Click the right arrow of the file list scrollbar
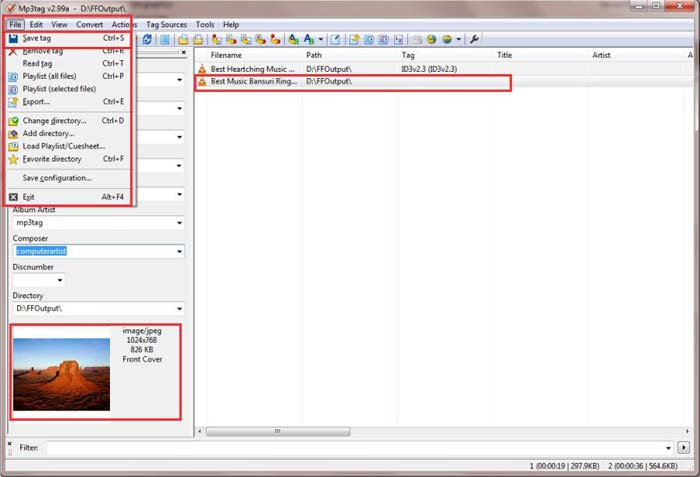 [x=687, y=431]
